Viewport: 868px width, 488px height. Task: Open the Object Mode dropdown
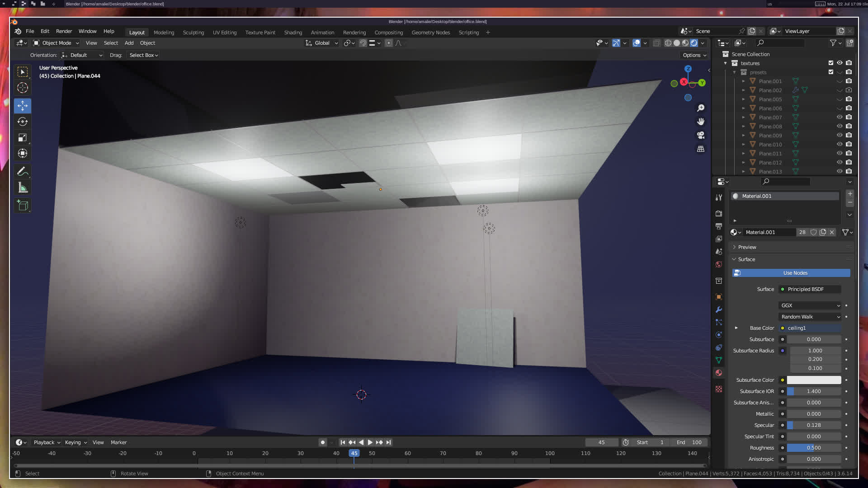tap(56, 43)
